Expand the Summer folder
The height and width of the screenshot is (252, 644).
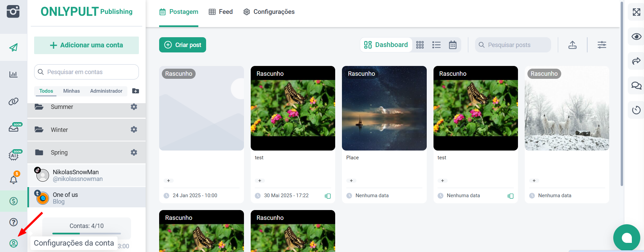click(x=62, y=107)
